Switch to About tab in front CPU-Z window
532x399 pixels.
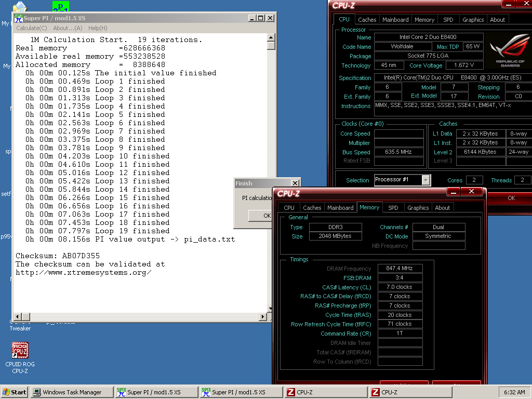(x=443, y=208)
